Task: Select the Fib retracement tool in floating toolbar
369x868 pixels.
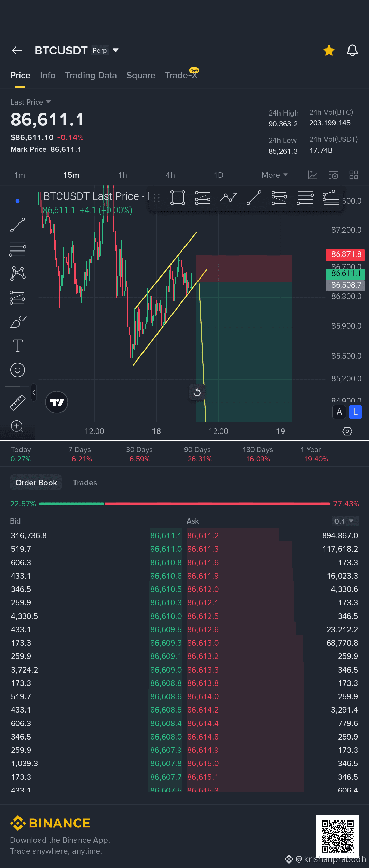Action: point(203,198)
